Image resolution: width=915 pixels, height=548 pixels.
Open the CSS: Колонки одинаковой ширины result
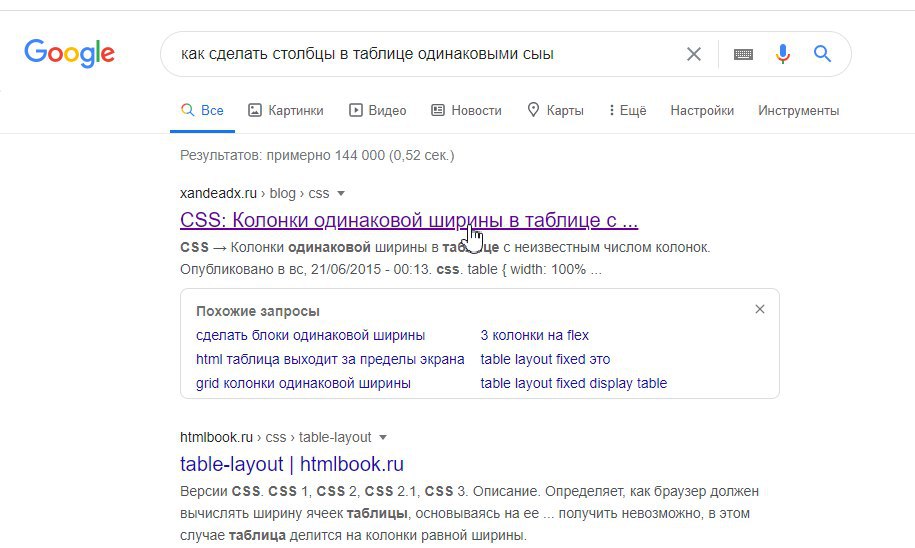pyautogui.click(x=409, y=220)
